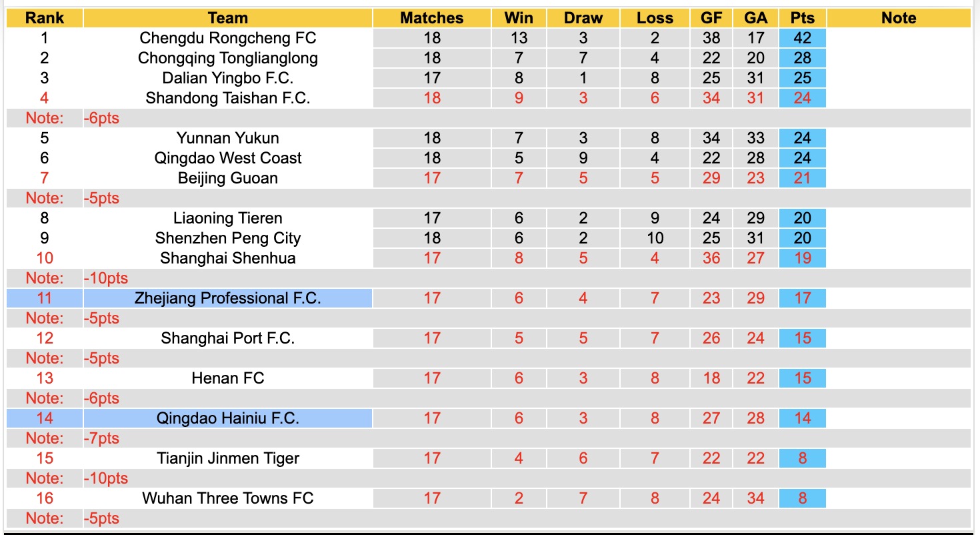Click the Rank column header

(x=45, y=18)
